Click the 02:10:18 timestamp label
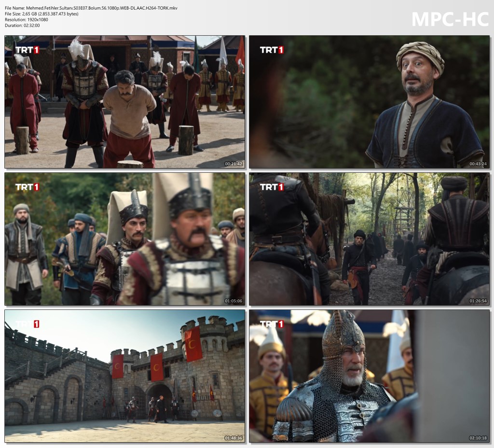Viewport: 494px width, 448px height. (478, 438)
